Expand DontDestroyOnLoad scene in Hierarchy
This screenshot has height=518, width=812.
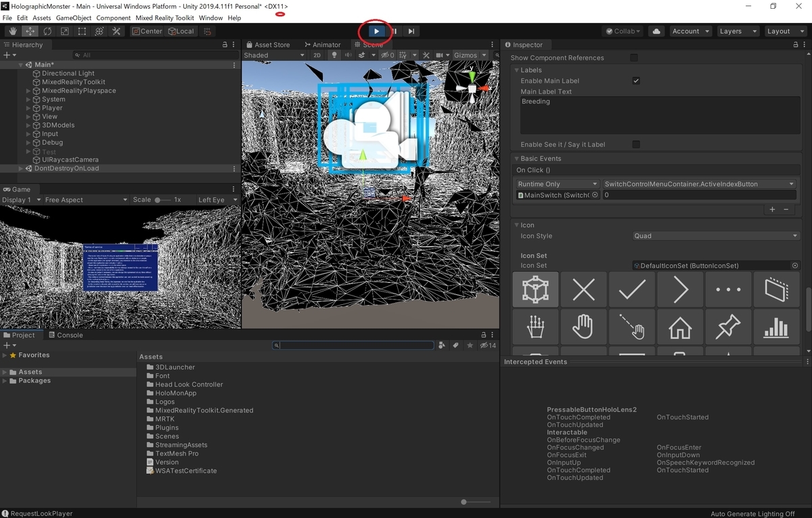click(20, 168)
